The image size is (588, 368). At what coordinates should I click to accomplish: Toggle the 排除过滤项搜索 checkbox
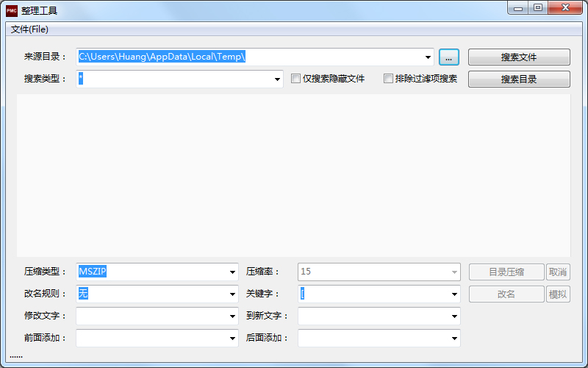(389, 79)
